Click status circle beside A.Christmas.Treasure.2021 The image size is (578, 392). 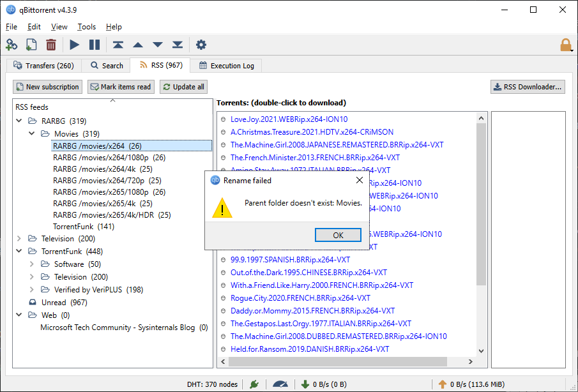[x=223, y=132]
